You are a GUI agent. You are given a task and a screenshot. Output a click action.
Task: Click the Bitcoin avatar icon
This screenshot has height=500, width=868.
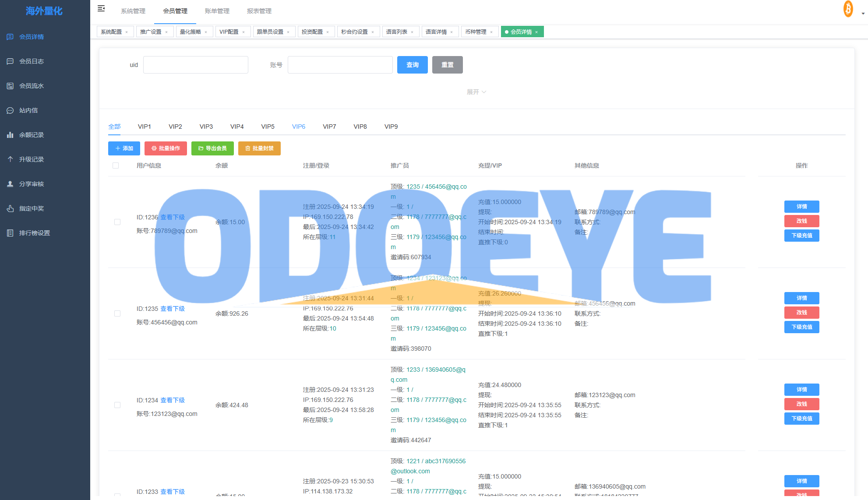(848, 9)
